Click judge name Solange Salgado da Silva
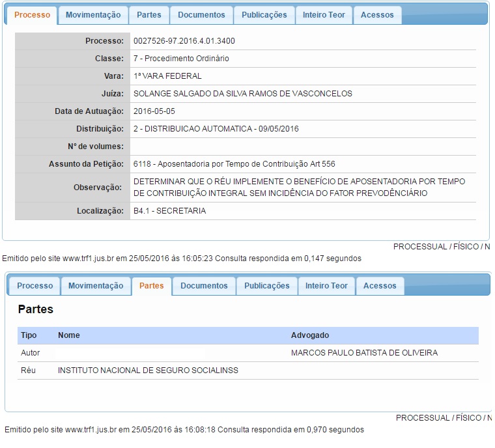Viewport: 495px width, 448px height. coord(242,94)
